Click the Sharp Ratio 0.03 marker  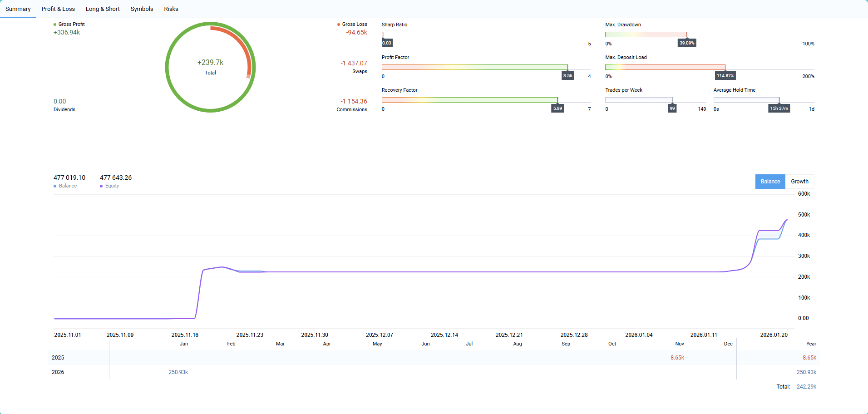click(387, 43)
